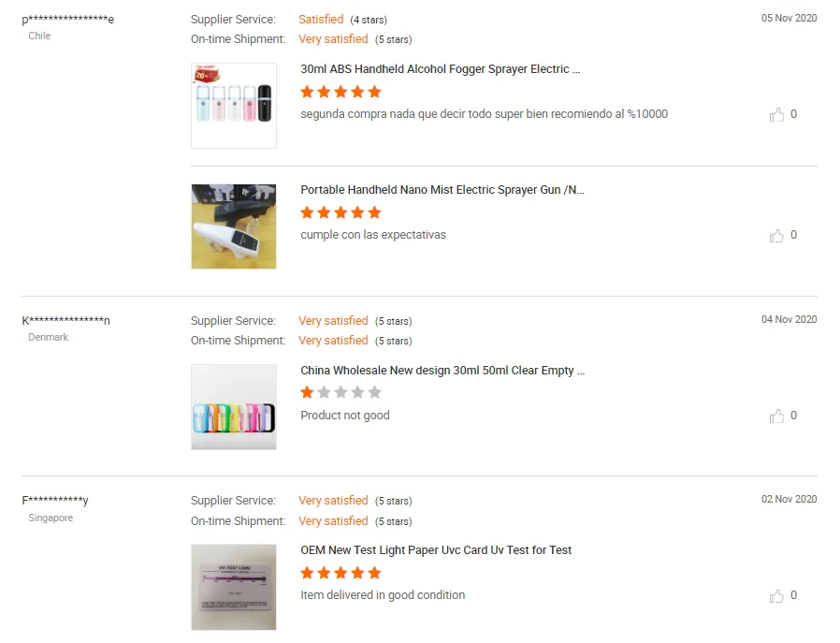Click reviewer name from Singapore
This screenshot has width=840, height=643.
(55, 501)
